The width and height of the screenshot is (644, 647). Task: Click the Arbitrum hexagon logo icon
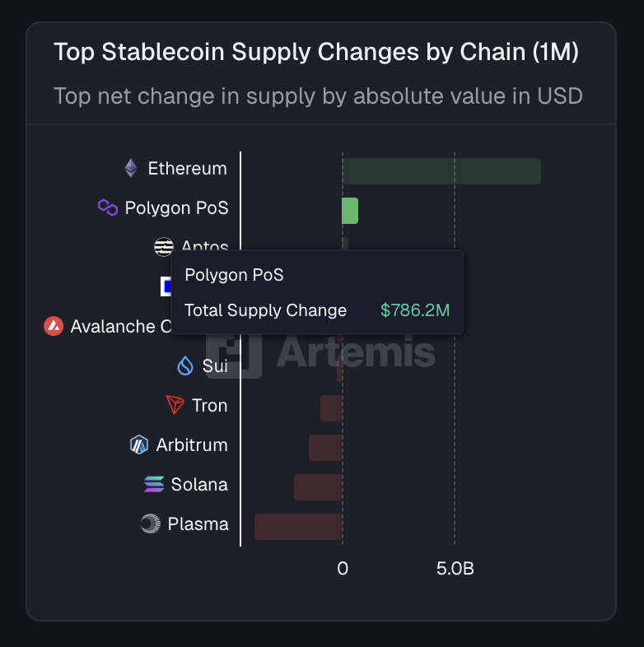coord(139,445)
